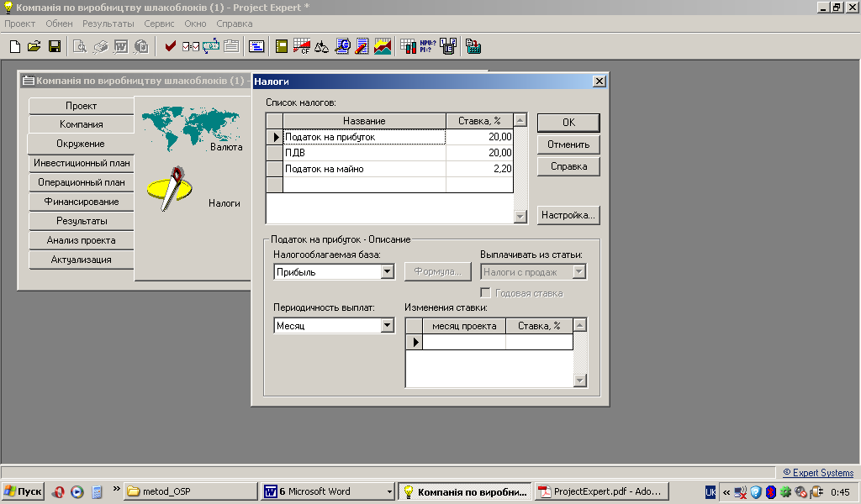This screenshot has width=861, height=504.
Task: Expand the Налогооблагаемая база dropdown
Action: tap(388, 271)
